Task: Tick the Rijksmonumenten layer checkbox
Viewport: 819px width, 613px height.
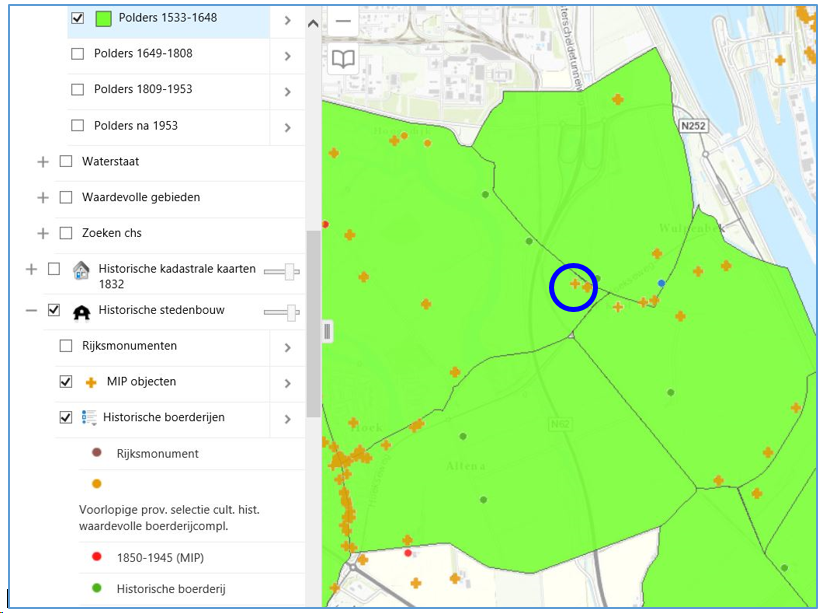Action: [66, 346]
